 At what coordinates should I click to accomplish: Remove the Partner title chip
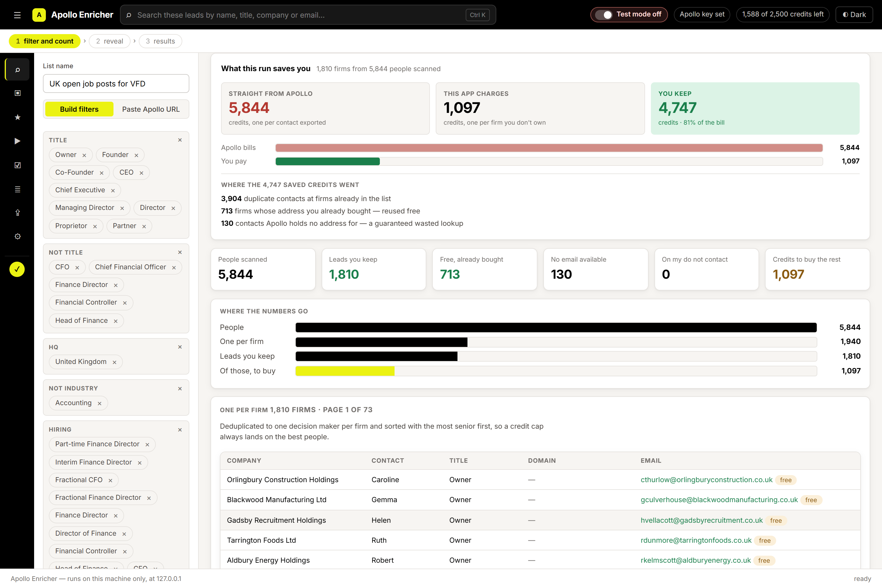[144, 226]
